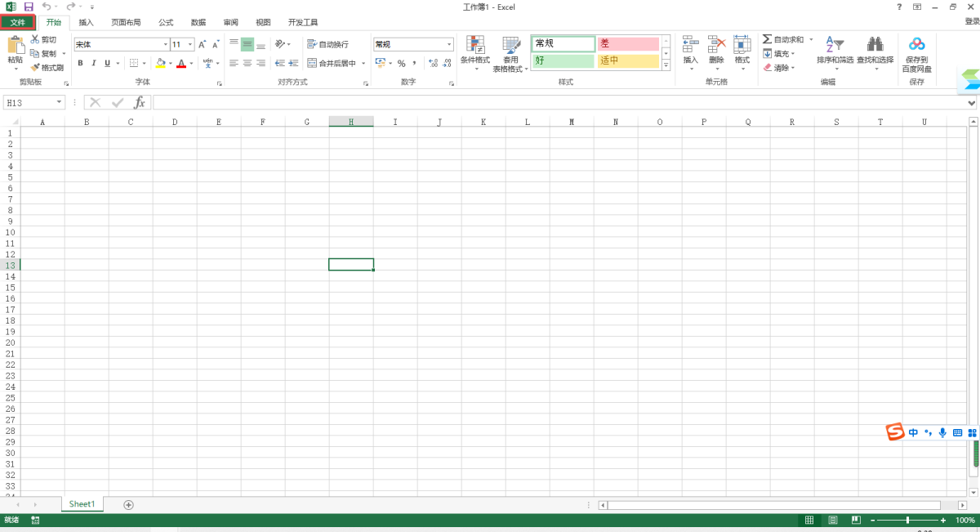Add a new sheet with plus icon
Viewport: 980px width, 532px height.
coord(128,504)
